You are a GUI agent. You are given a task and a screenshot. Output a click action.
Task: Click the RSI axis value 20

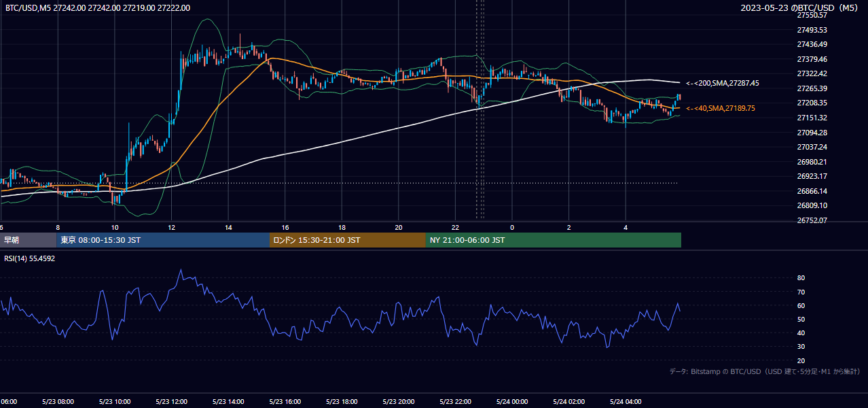(801, 360)
